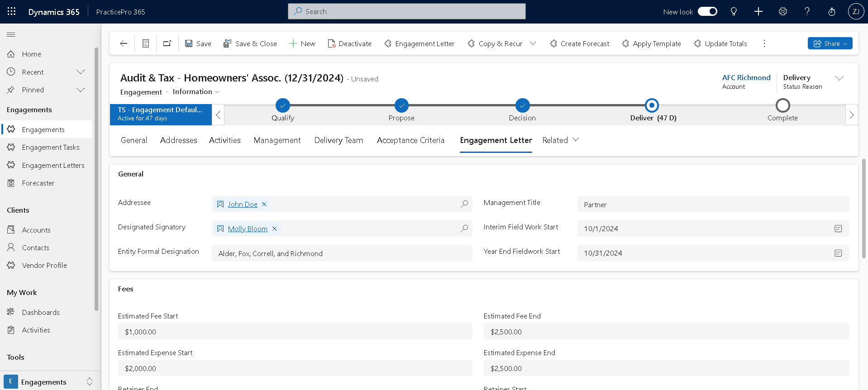This screenshot has height=390, width=868.
Task: Toggle the New look switch
Action: [x=707, y=11]
